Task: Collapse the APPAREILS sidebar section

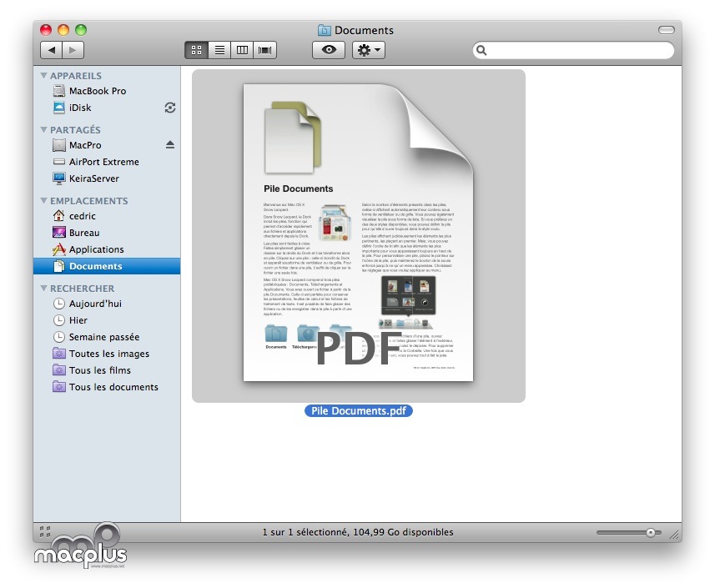Action: 44,76
